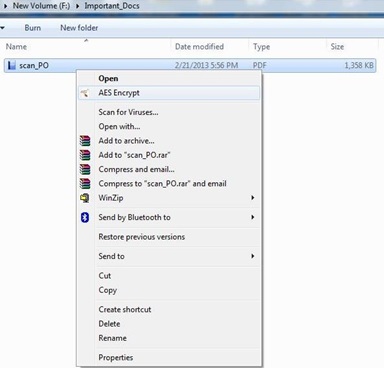Expand the WinZip submenu arrow

coord(253,198)
